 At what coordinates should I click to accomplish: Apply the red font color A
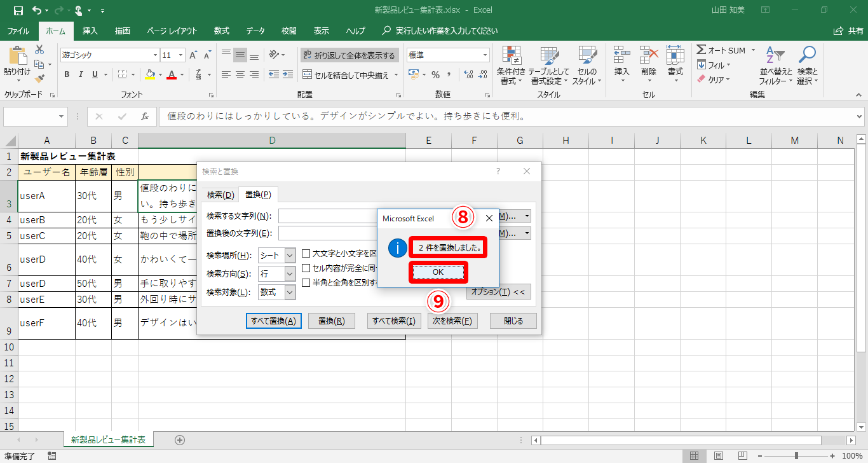[171, 74]
